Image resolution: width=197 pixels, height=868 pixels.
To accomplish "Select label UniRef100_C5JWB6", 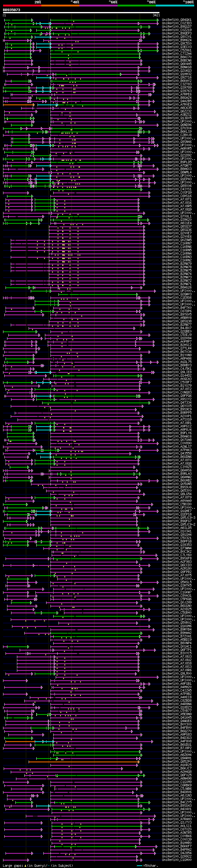I will (177, 789).
